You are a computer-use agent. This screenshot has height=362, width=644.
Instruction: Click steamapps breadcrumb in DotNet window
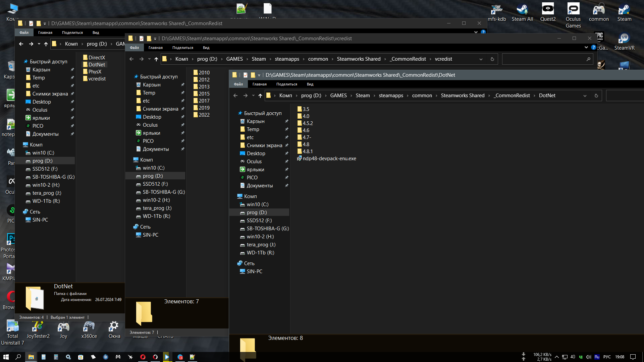pyautogui.click(x=391, y=96)
